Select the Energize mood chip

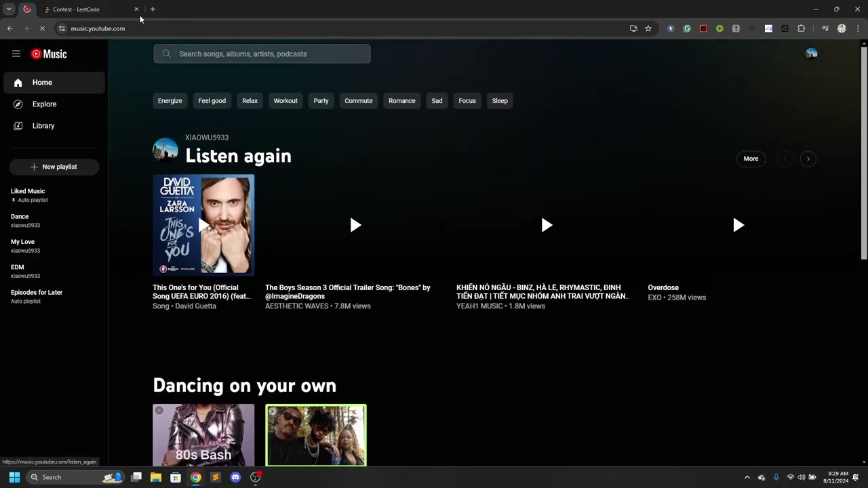click(170, 100)
